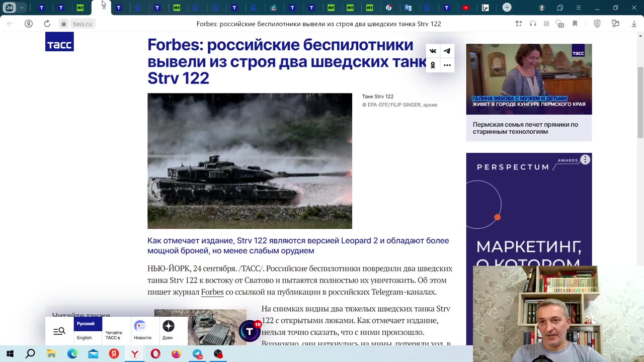Open Telegram from taskbar

(x=197, y=354)
